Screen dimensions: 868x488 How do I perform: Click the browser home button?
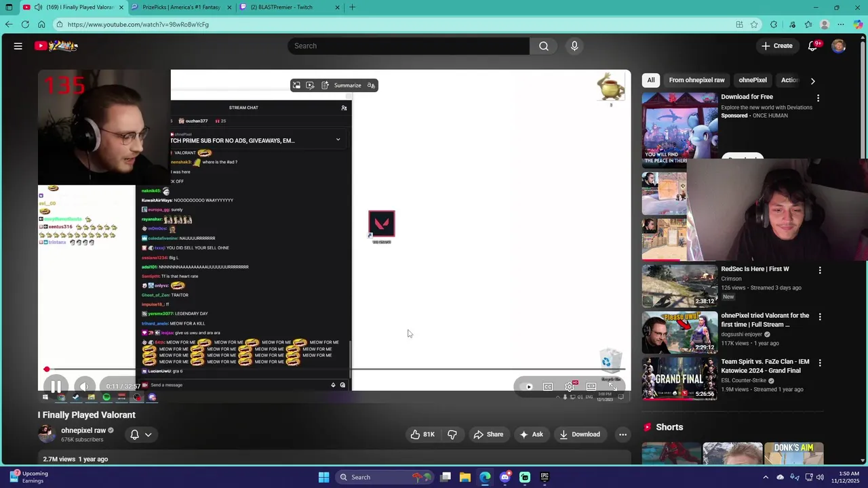coord(41,24)
